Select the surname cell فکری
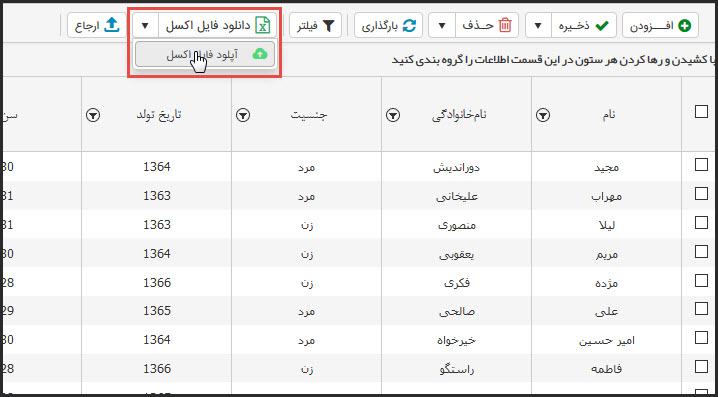Image resolution: width=718 pixels, height=397 pixels. [458, 283]
